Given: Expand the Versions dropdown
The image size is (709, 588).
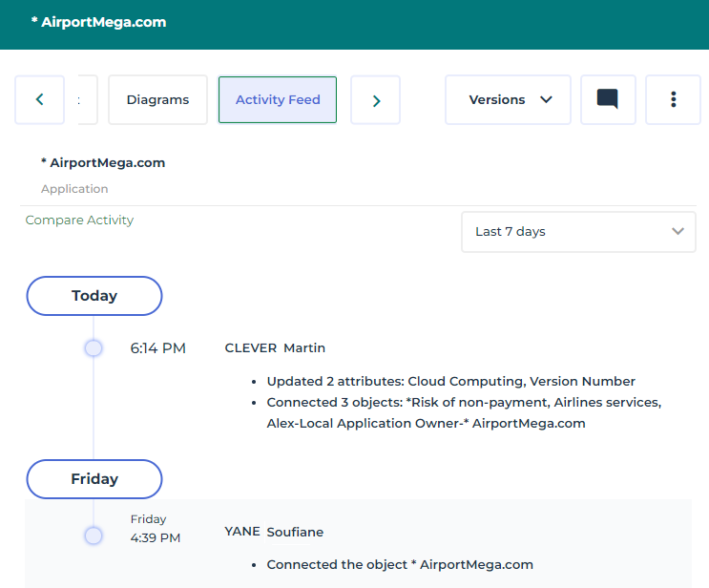Looking at the screenshot, I should pos(508,99).
